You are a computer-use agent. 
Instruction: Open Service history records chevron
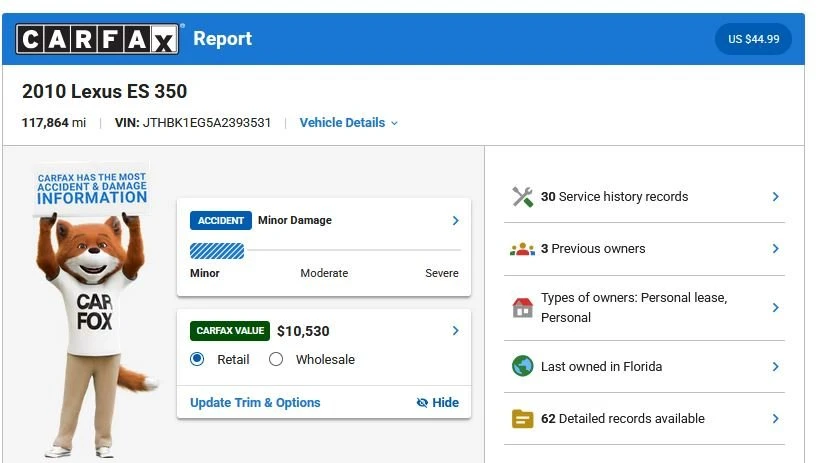776,197
